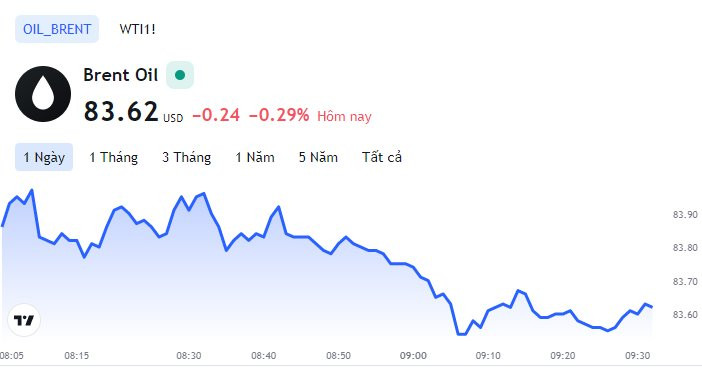Screen dimensions: 702x371
Task: Click the Brent Oil droplet logo
Action: click(43, 94)
